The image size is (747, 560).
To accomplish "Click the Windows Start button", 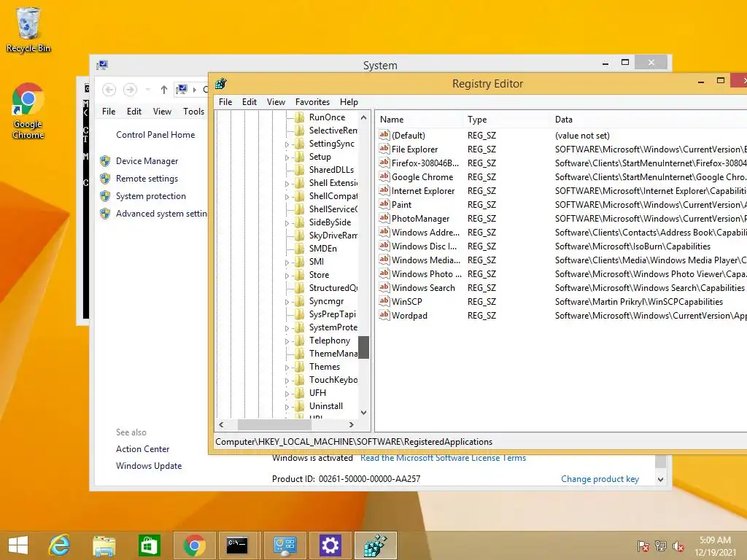I will click(x=18, y=545).
